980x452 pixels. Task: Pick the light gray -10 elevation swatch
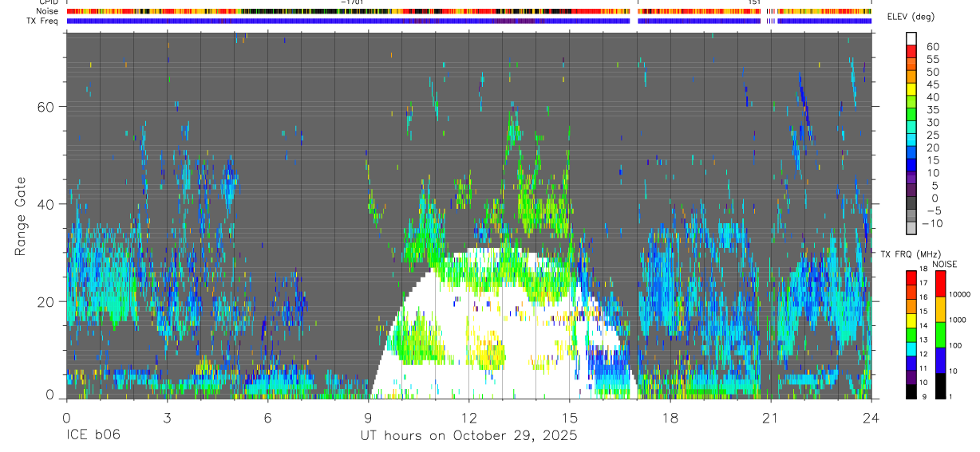pos(912,227)
